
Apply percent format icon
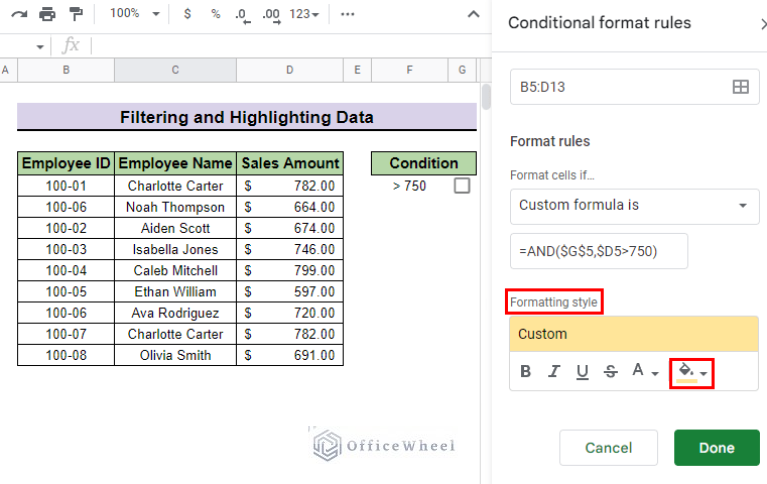click(x=215, y=14)
